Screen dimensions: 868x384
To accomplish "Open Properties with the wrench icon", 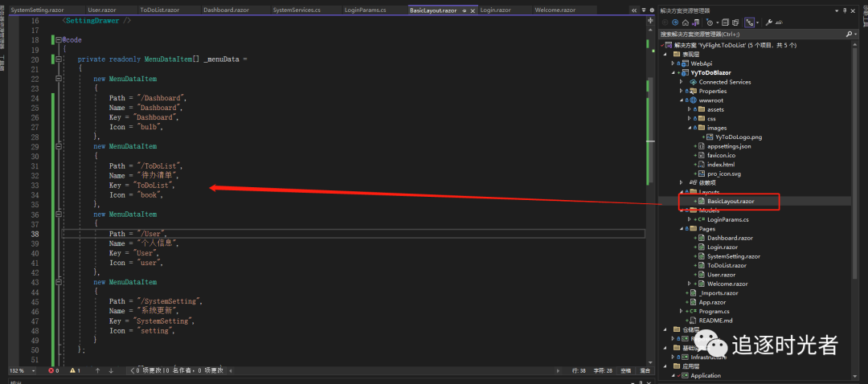I will pos(769,22).
